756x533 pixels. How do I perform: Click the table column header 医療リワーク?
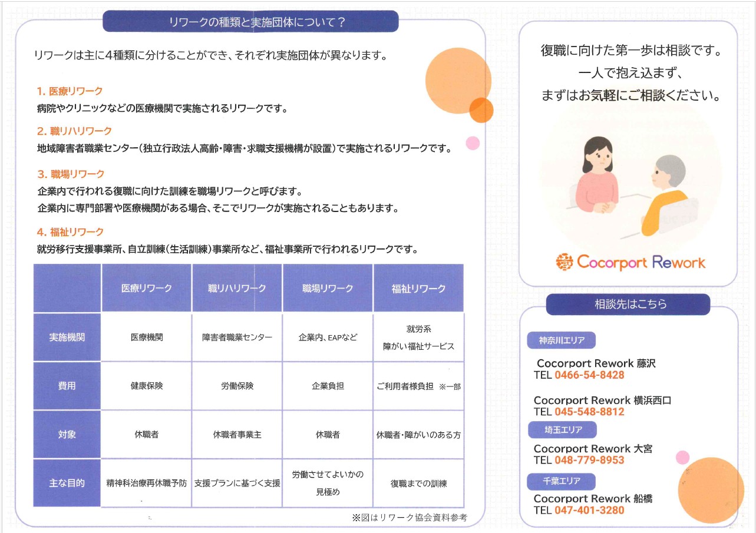pos(147,288)
